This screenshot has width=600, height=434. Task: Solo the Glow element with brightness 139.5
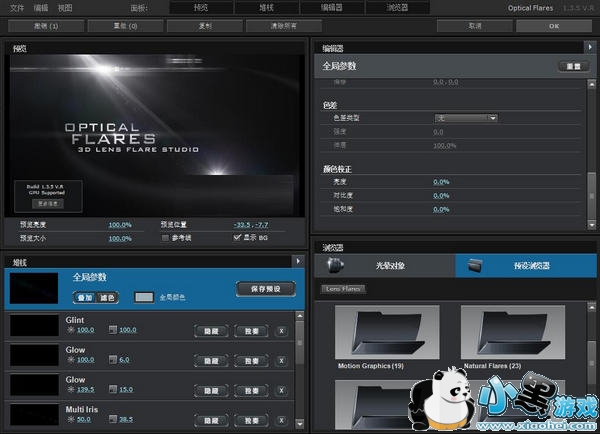pos(251,391)
